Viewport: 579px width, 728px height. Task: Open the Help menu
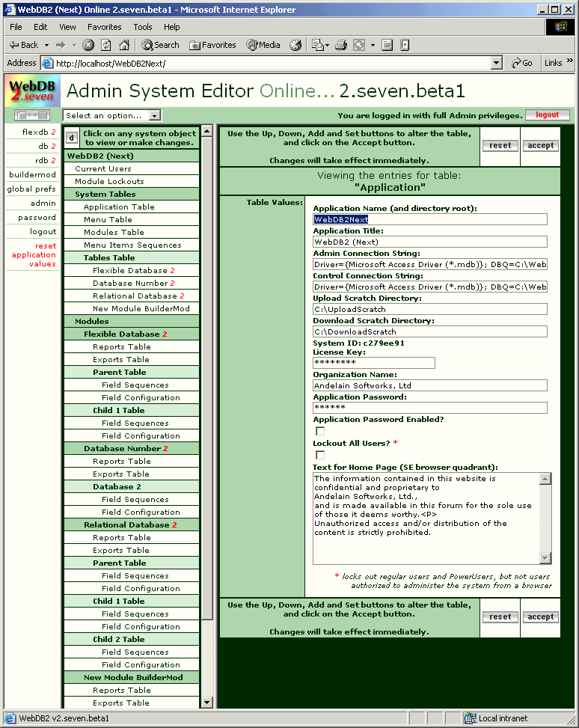click(172, 27)
